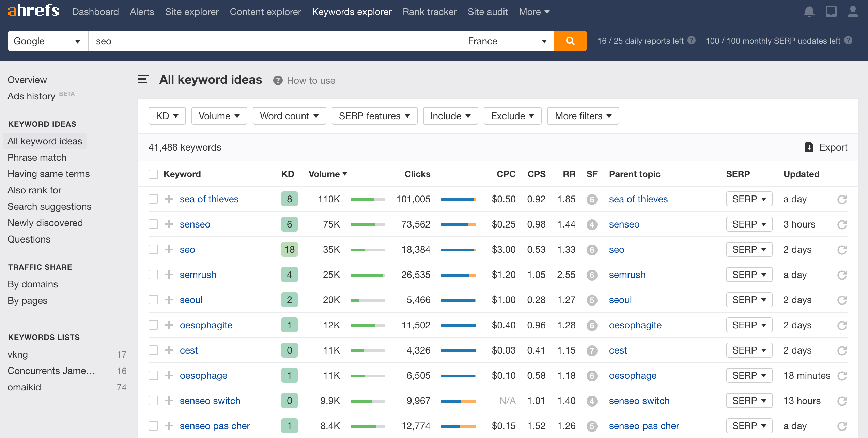Open the notifications bell icon
The height and width of the screenshot is (438, 868).
coord(809,12)
